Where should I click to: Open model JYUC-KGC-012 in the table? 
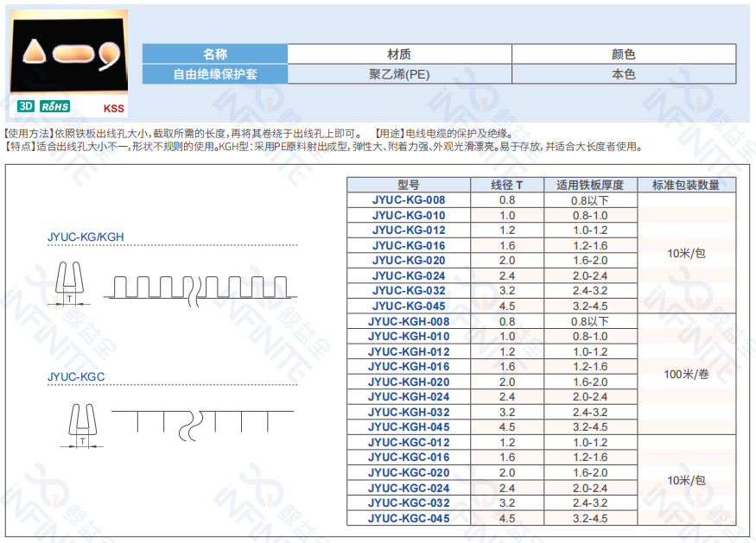pyautogui.click(x=409, y=443)
